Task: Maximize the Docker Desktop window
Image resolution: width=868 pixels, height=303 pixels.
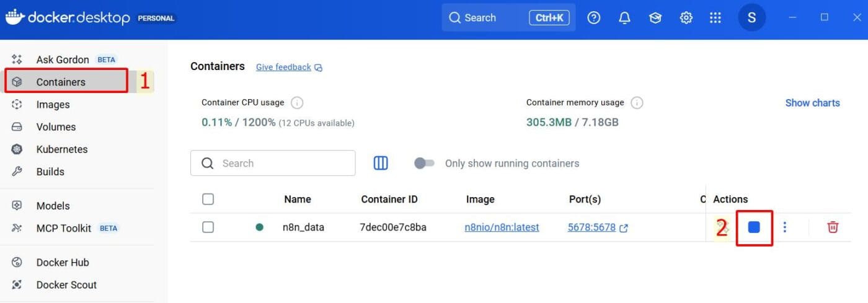Action: (824, 17)
